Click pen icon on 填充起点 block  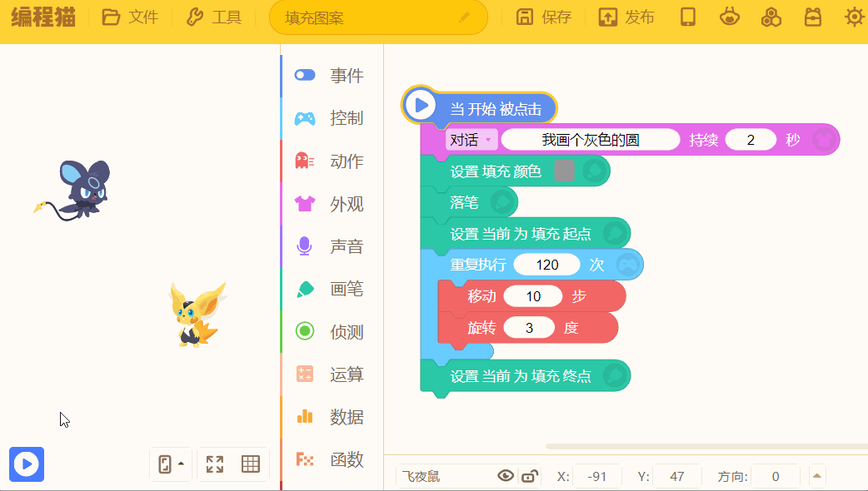click(x=615, y=233)
